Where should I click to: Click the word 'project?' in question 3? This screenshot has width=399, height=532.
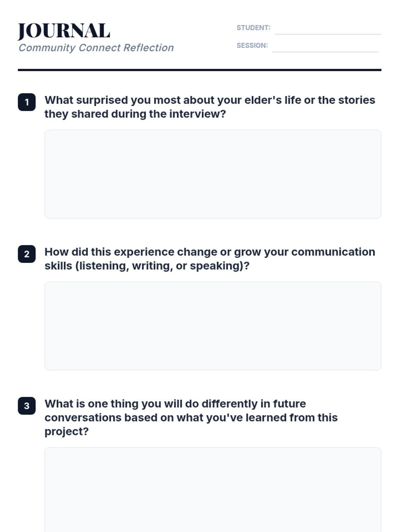[x=66, y=431]
